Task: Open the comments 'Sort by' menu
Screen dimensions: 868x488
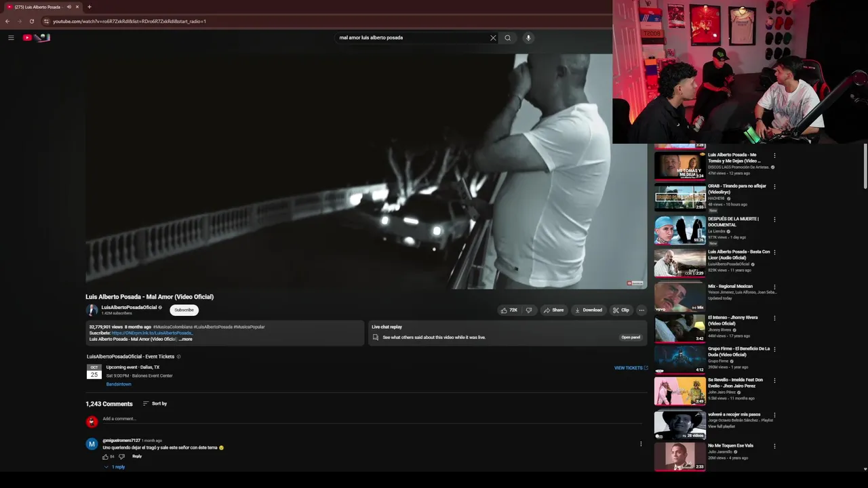Action: point(155,404)
